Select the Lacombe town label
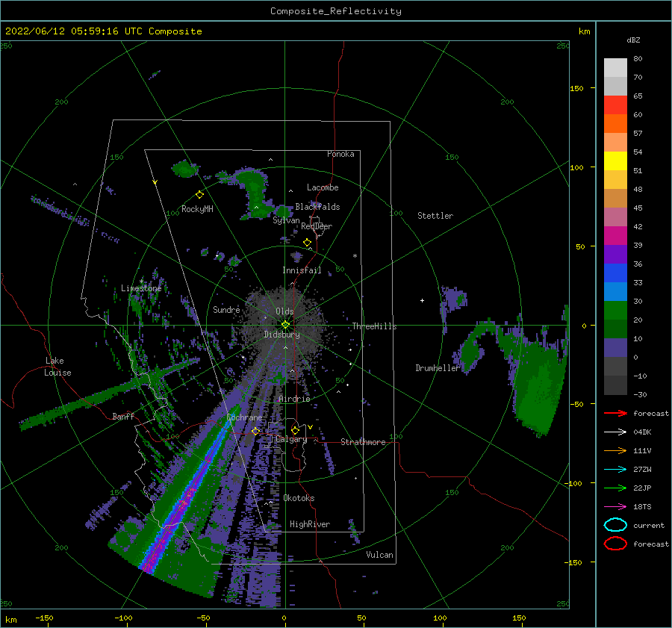This screenshot has height=628, width=672. (x=323, y=187)
